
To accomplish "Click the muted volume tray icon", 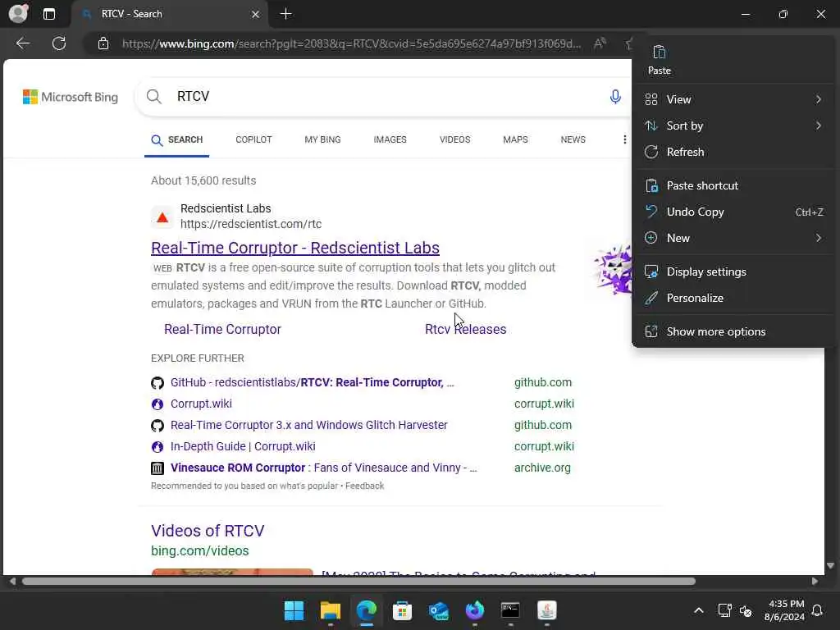I will 745,610.
